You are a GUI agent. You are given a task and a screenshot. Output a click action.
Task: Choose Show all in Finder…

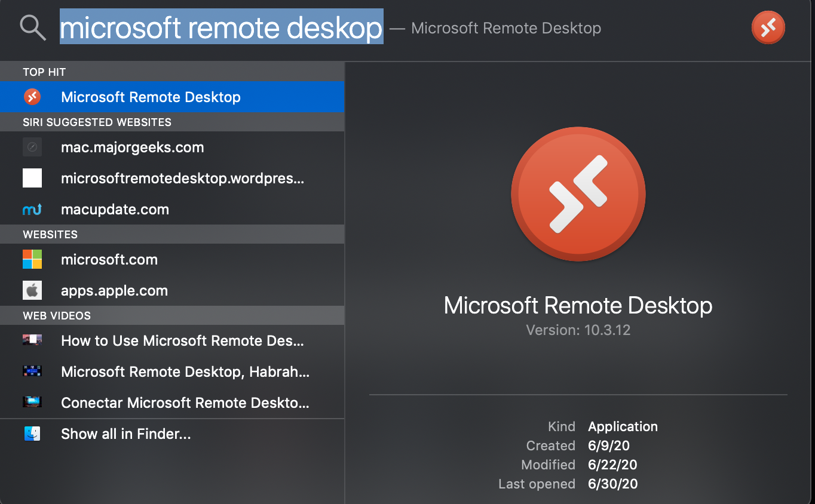pyautogui.click(x=172, y=434)
